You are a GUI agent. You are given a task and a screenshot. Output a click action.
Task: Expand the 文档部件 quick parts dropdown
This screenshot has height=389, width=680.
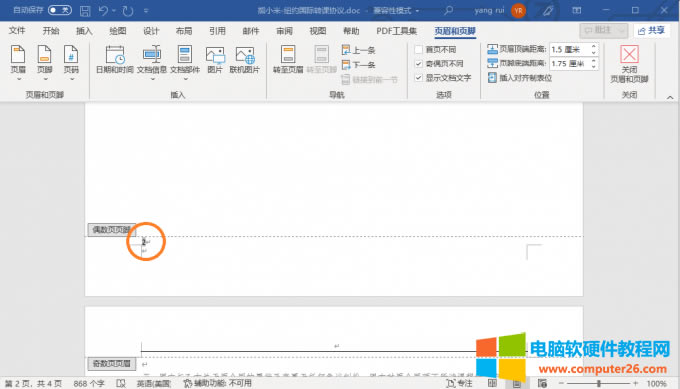point(185,79)
